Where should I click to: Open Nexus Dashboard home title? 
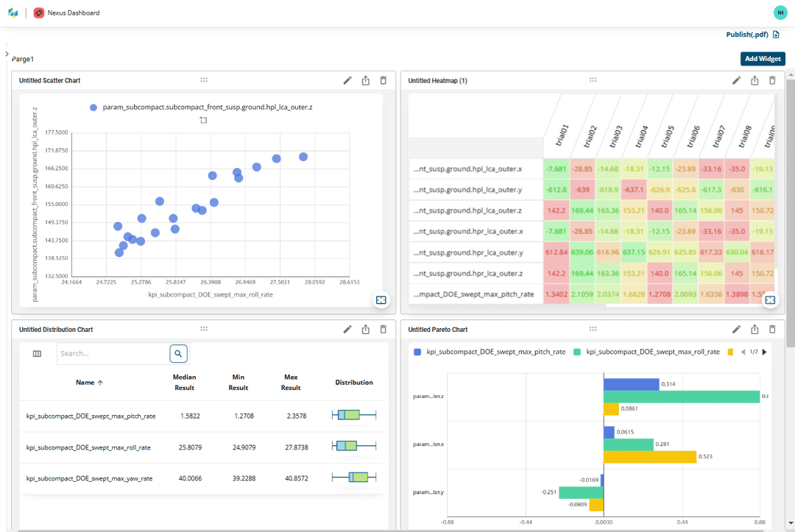(x=73, y=13)
